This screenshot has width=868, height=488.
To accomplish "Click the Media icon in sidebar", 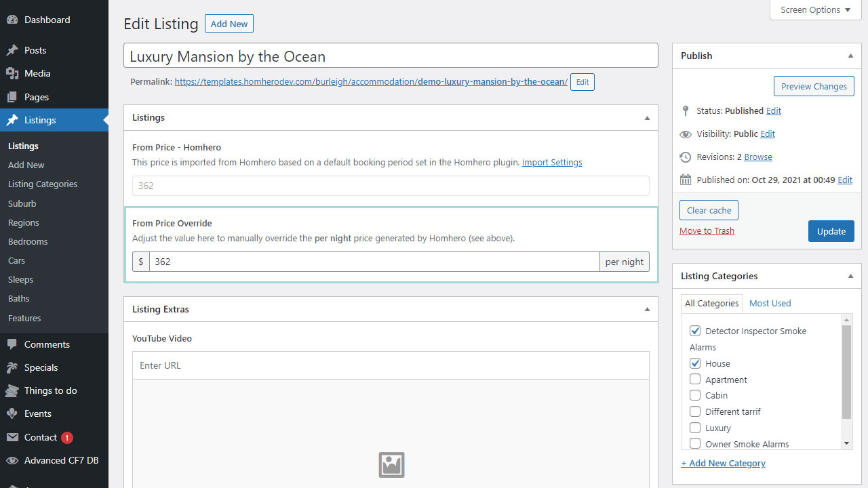I will (x=12, y=74).
